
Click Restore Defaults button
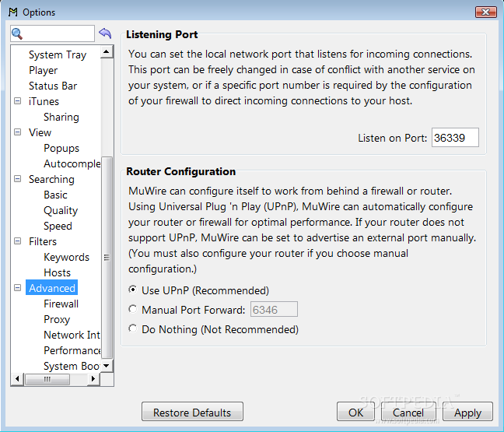192,412
